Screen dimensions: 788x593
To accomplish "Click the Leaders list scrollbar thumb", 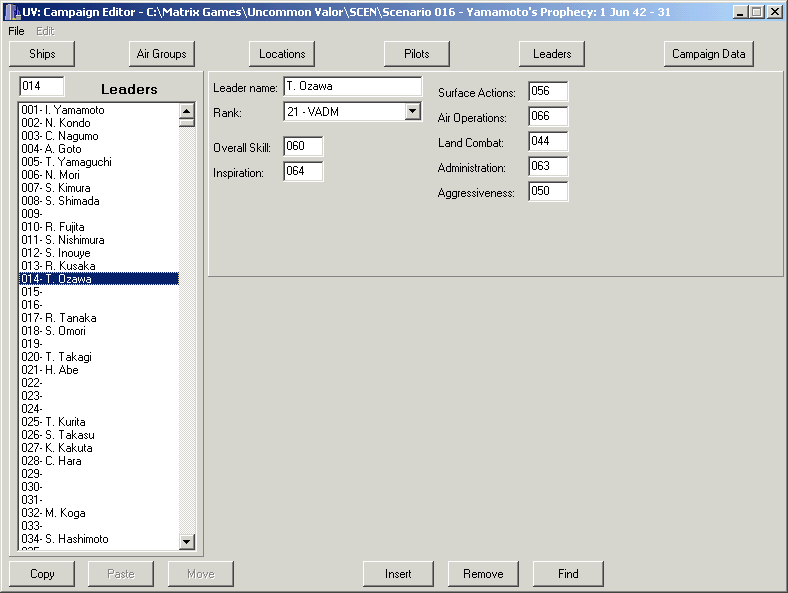I will pyautogui.click(x=187, y=123).
